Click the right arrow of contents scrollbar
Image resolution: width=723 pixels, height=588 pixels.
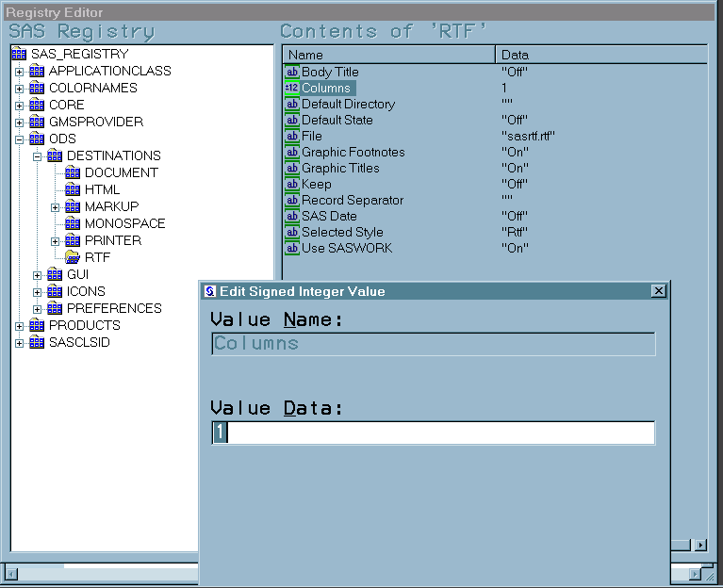(700, 545)
